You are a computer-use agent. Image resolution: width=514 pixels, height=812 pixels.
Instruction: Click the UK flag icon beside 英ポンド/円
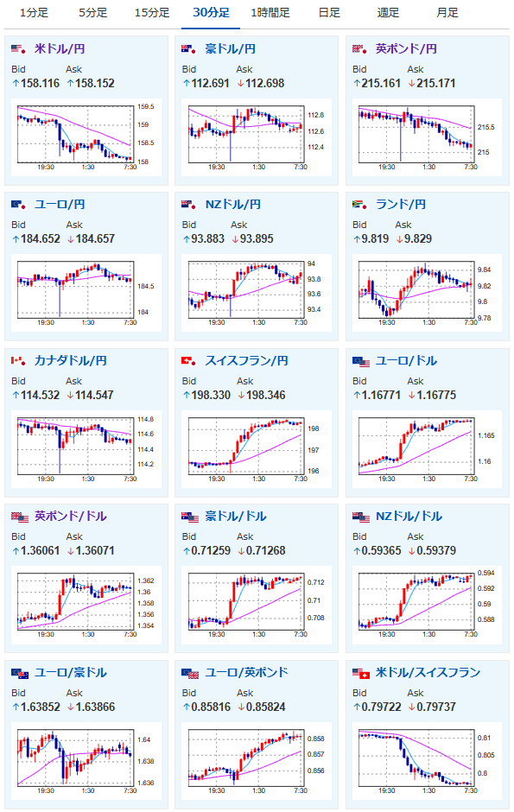pos(360,49)
